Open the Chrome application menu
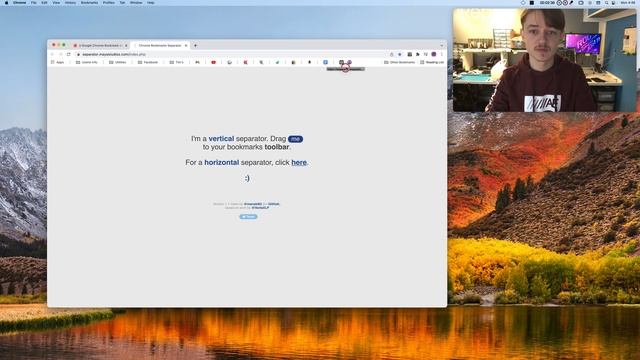The height and width of the screenshot is (360, 640). tap(19, 2)
